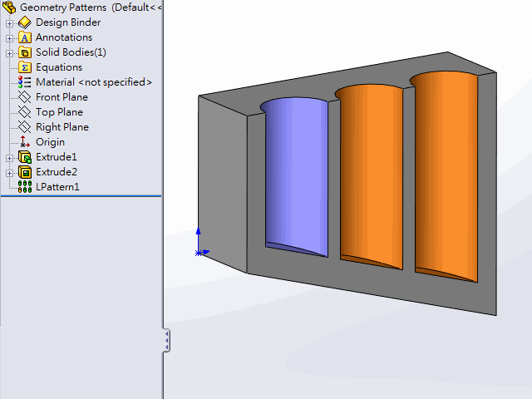Click the Extrude2 cut feature icon
This screenshot has width=532, height=399.
[x=25, y=172]
